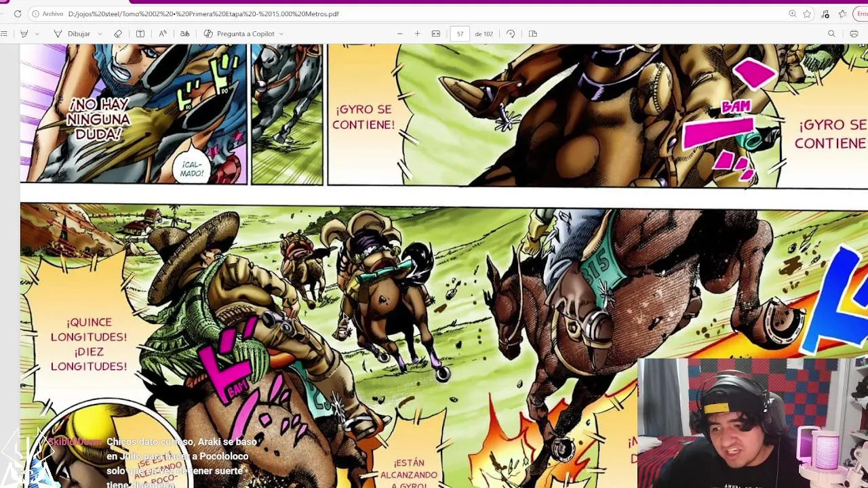Click the streamer webcam overlay
Image resolution: width=868 pixels, height=488 pixels.
[x=753, y=423]
